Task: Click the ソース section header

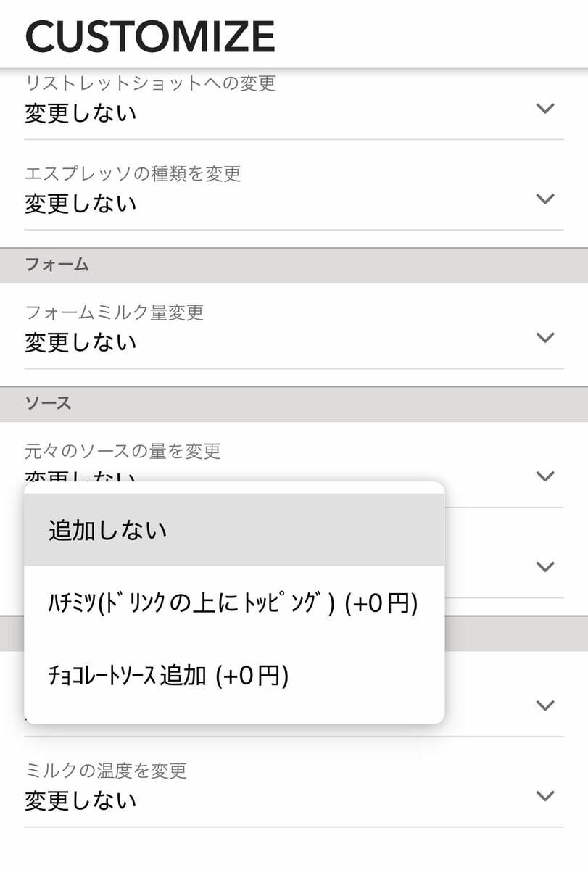Action: pos(49,403)
